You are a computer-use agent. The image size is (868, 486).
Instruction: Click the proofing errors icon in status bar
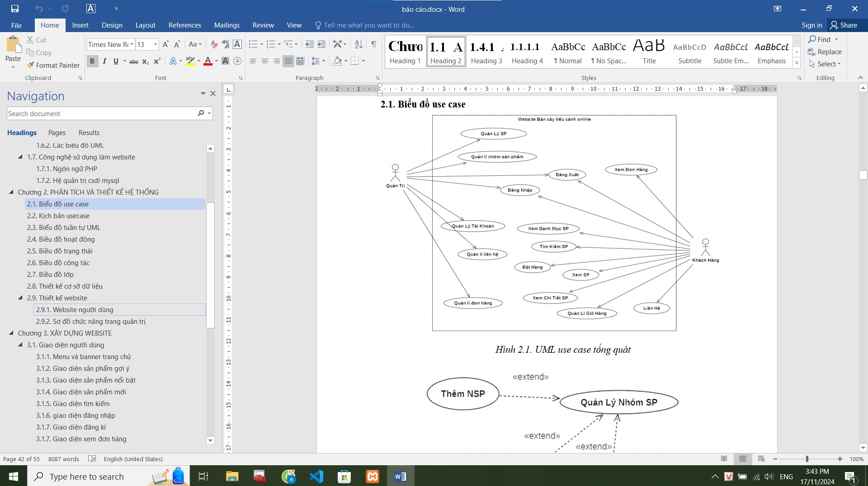point(92,459)
